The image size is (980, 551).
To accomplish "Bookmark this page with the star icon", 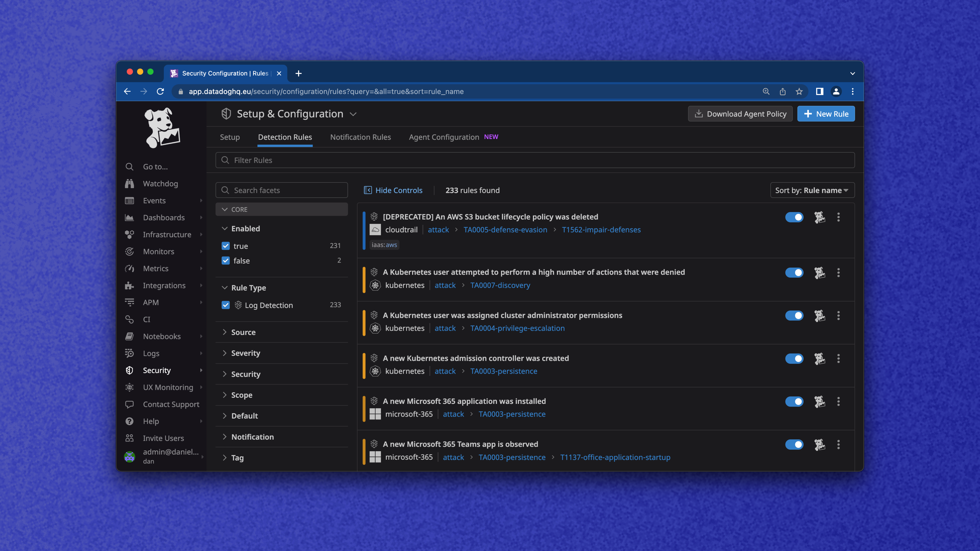I will pyautogui.click(x=799, y=92).
